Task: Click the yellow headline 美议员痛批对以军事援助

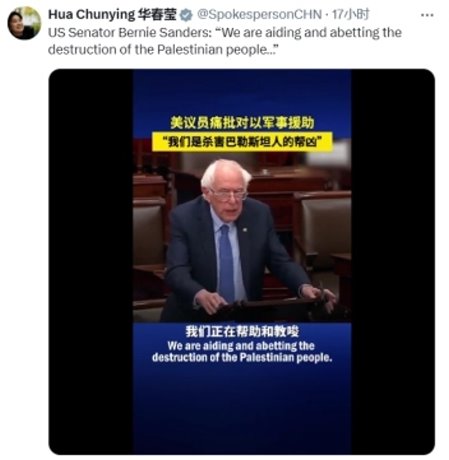Action: click(242, 122)
